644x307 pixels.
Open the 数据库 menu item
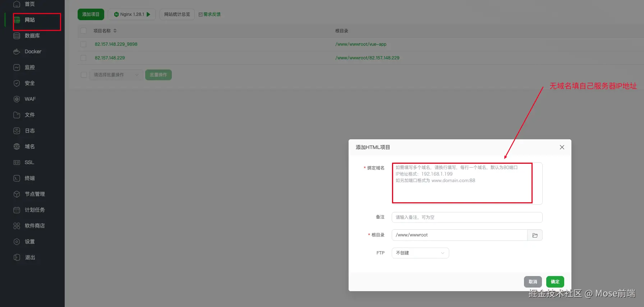point(32,36)
